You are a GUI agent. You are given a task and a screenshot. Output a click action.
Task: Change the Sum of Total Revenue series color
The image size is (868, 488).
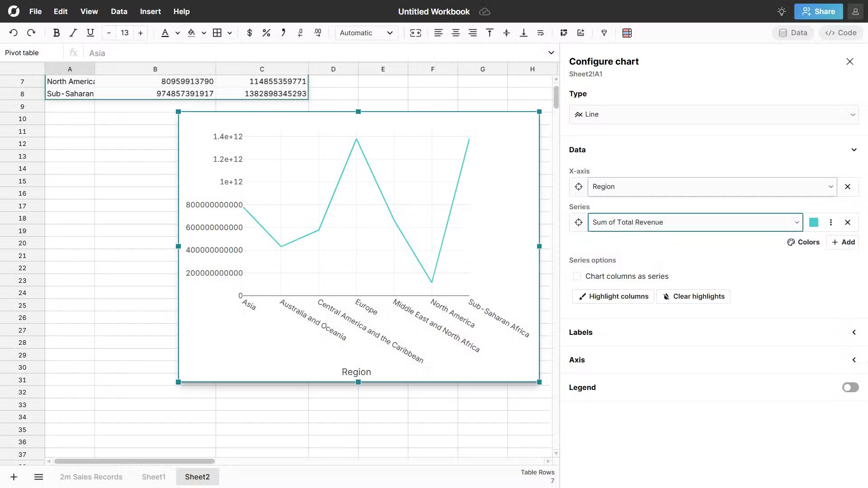[x=814, y=222]
